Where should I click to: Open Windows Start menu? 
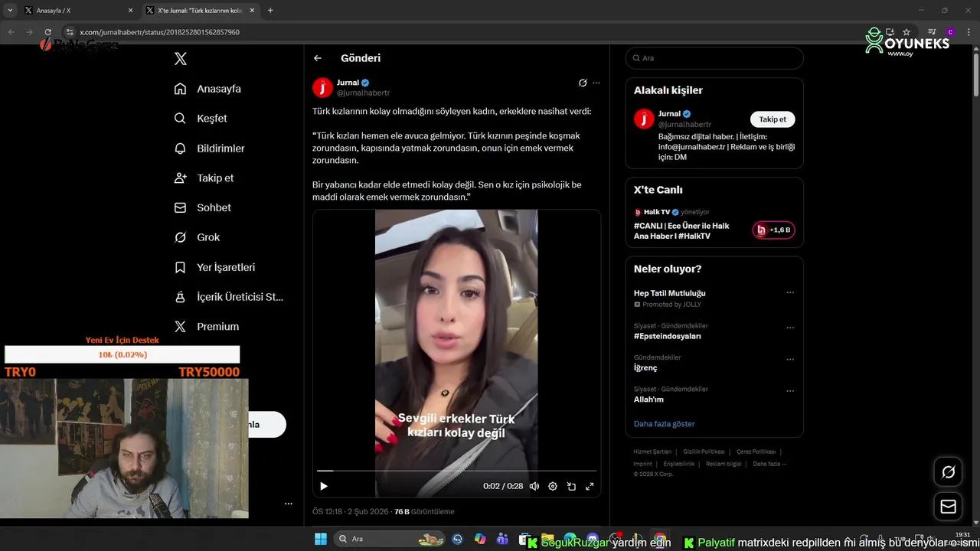[320, 539]
